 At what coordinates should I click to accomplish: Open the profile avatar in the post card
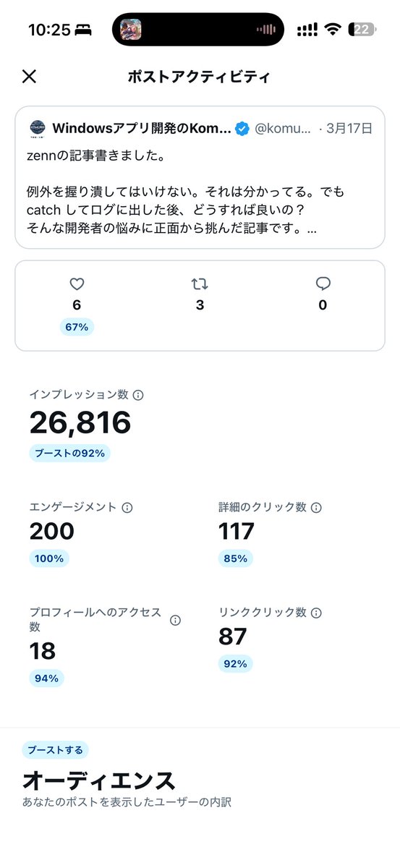tap(38, 129)
